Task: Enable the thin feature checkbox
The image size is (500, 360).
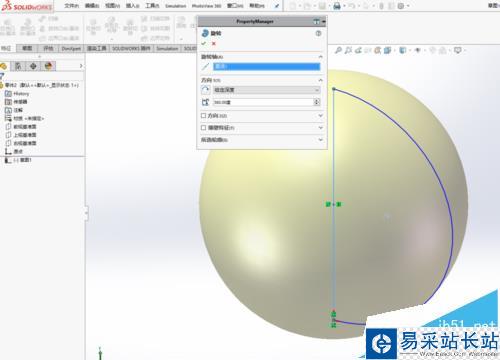Action: pos(203,128)
